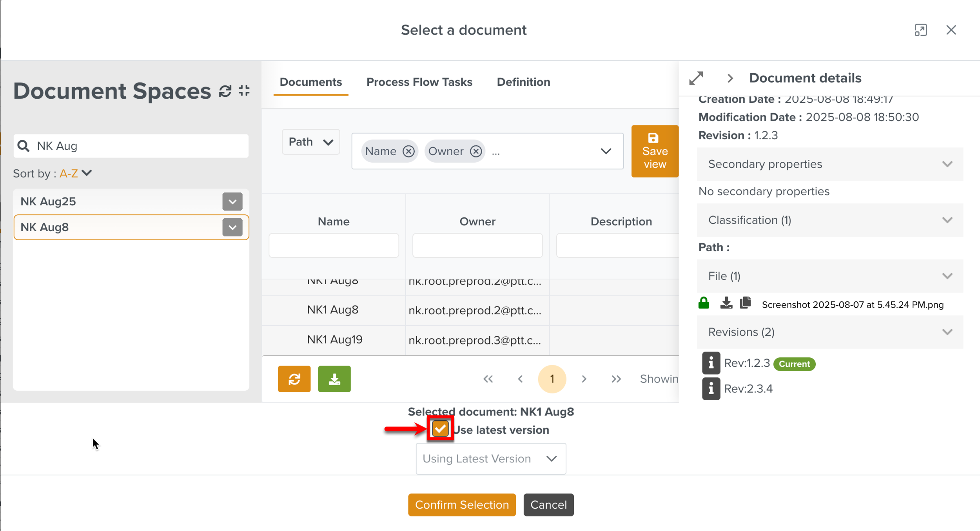The width and height of the screenshot is (980, 531).
Task: Switch to Process Flow Tasks tab
Action: (x=419, y=82)
